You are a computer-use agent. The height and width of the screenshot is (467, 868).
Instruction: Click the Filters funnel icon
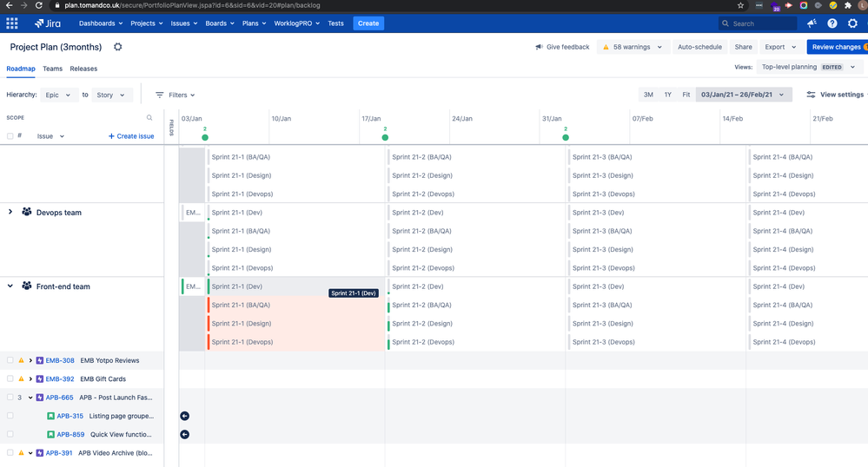159,95
